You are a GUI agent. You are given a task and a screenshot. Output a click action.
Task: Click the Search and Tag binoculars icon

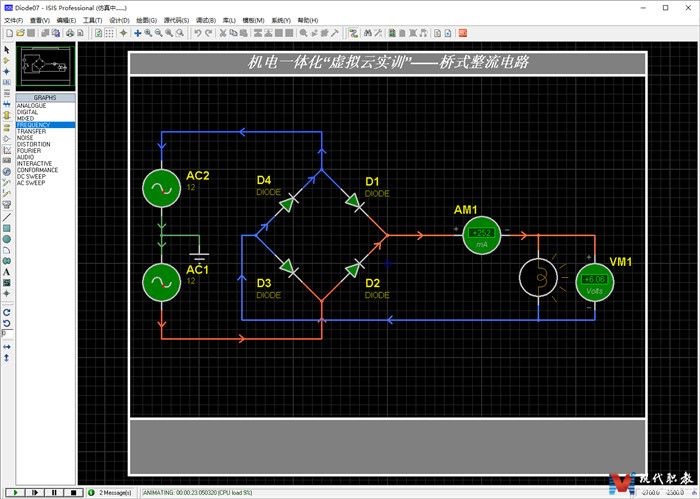point(367,33)
